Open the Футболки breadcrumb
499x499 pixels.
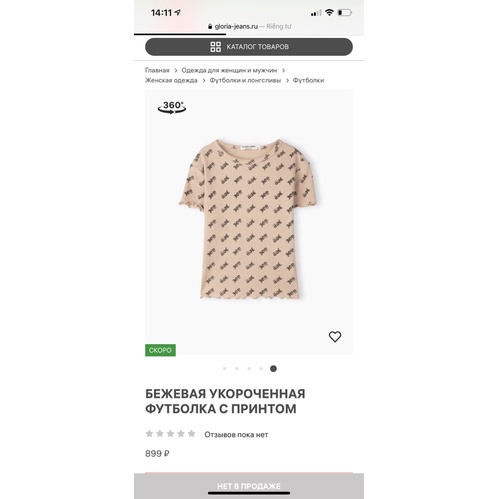pos(308,80)
